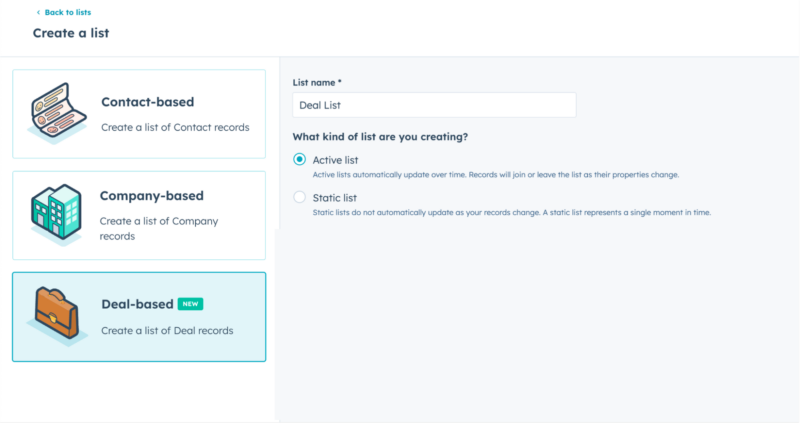
Task: Click 'Create a list of Deal records' text
Action: [167, 331]
